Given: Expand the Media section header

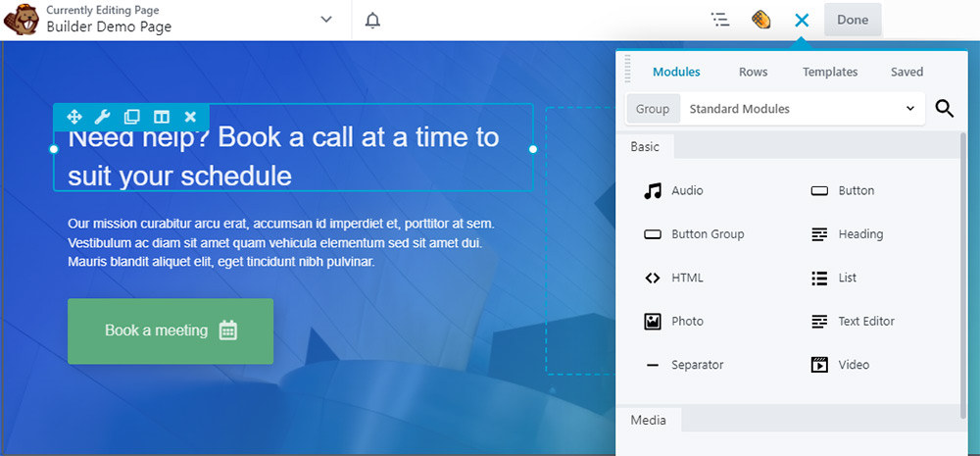Looking at the screenshot, I should pos(648,420).
